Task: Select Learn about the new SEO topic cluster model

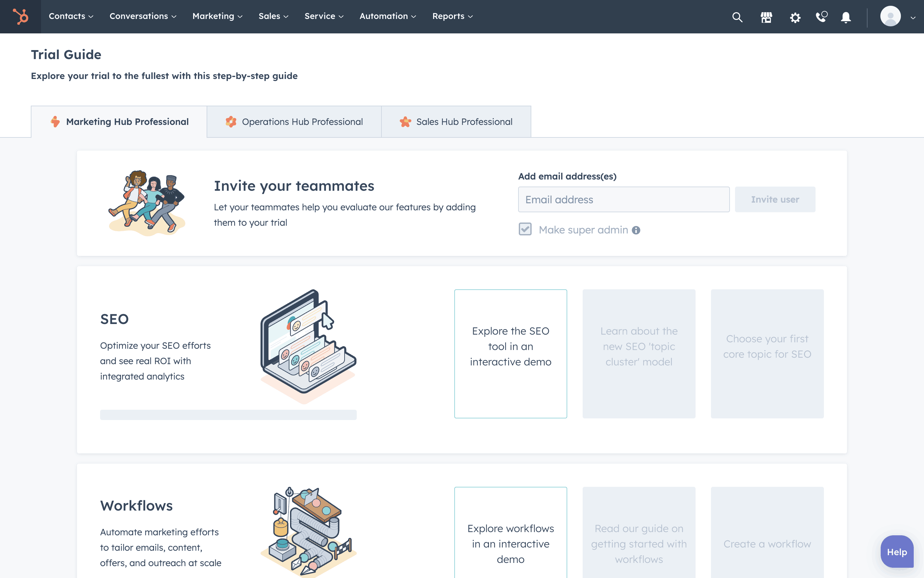Action: coord(639,354)
